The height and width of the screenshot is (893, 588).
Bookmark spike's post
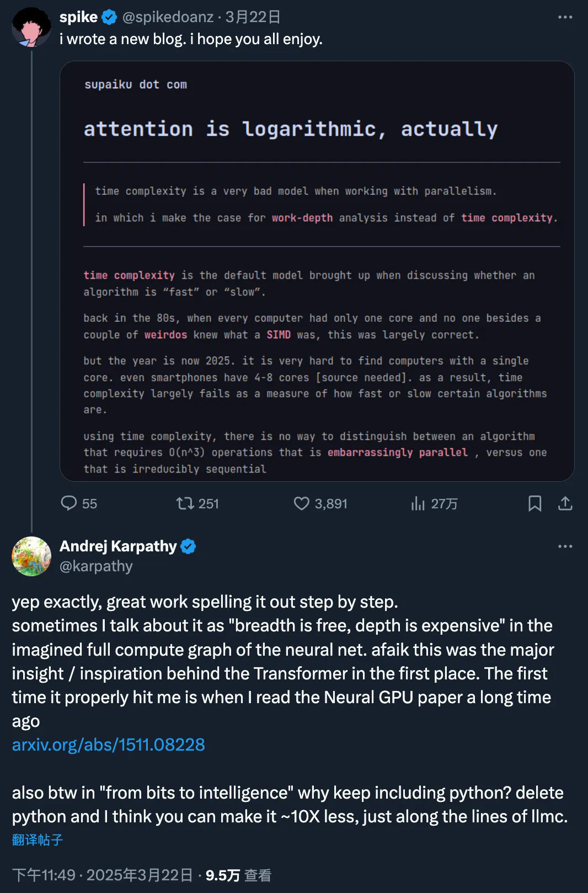pos(534,503)
